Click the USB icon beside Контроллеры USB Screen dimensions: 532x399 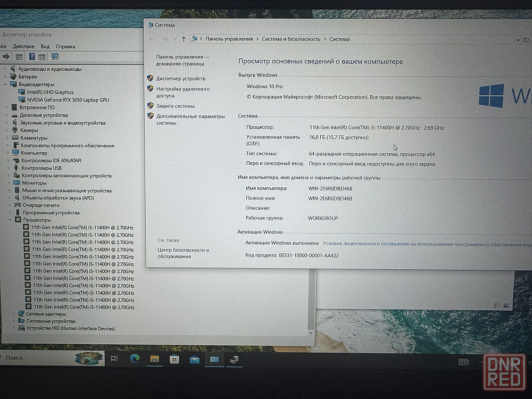coord(16,168)
